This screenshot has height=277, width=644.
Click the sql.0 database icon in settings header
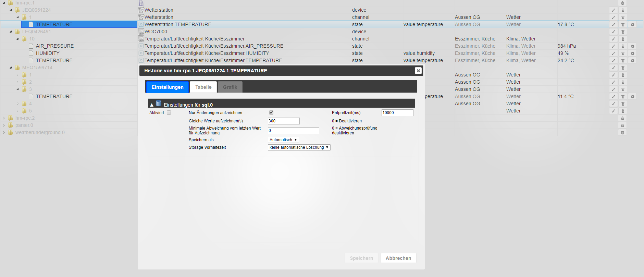[158, 103]
